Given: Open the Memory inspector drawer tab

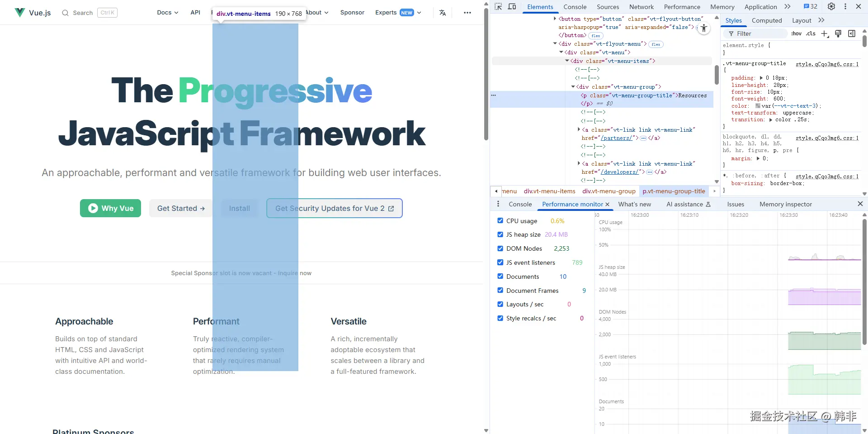Looking at the screenshot, I should pos(786,204).
